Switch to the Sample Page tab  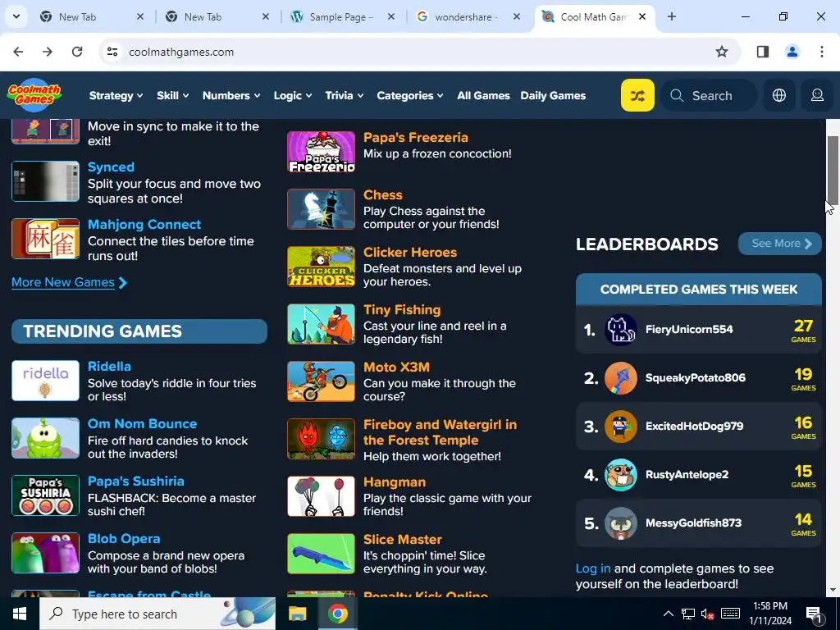point(340,16)
